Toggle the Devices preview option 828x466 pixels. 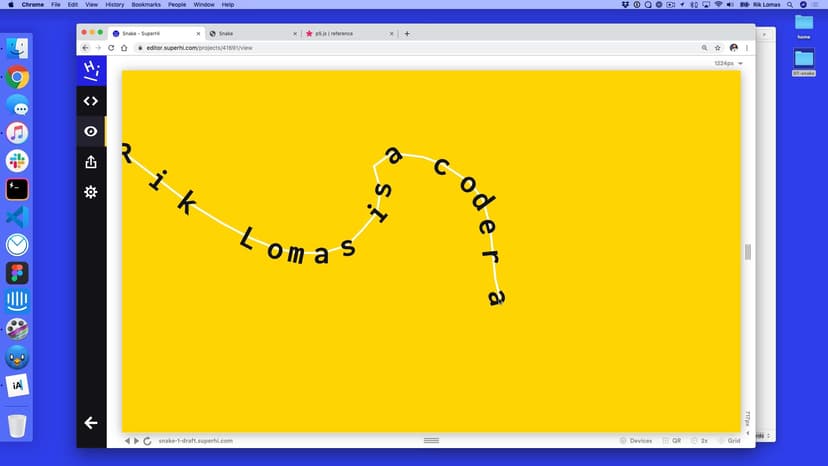[x=636, y=441]
